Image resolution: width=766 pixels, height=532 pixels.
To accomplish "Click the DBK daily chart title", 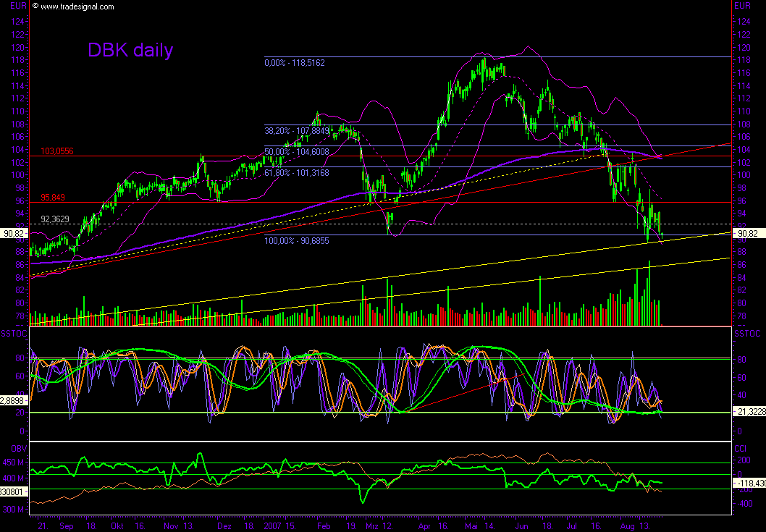I will pos(130,50).
